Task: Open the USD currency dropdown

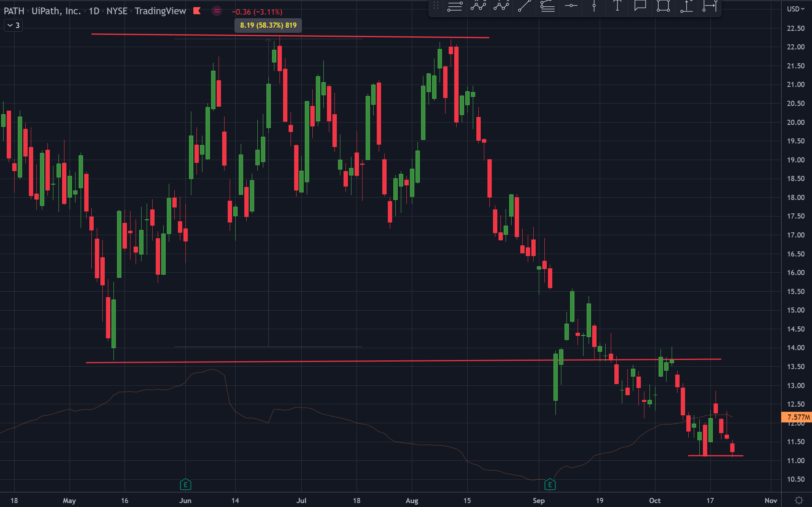Action: (795, 9)
